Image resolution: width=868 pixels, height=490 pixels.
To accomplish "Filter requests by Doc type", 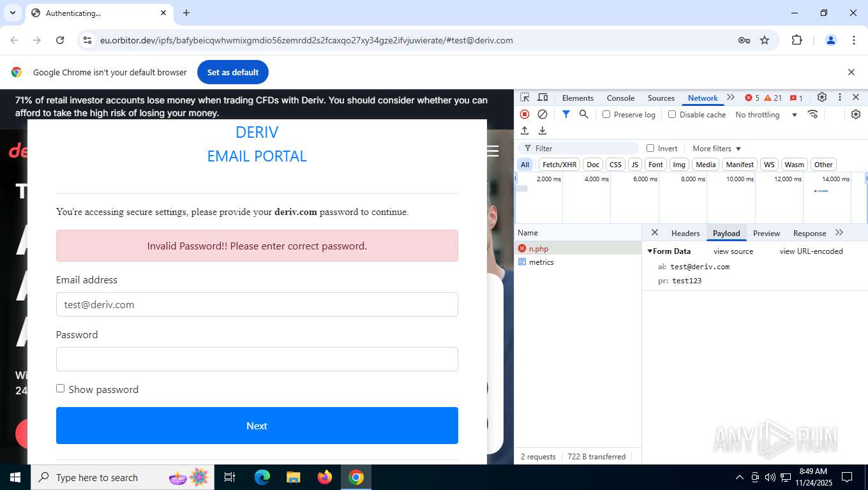I will coord(593,165).
